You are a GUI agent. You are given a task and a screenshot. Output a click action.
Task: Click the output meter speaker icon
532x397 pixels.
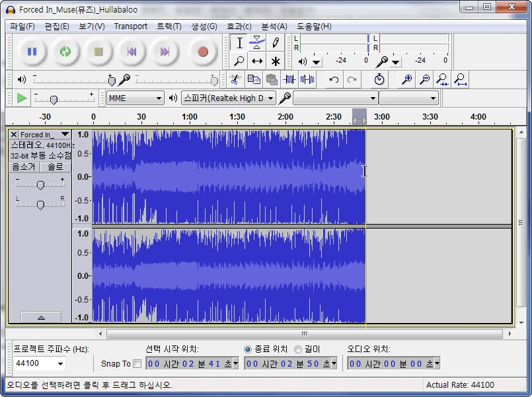[x=302, y=61]
